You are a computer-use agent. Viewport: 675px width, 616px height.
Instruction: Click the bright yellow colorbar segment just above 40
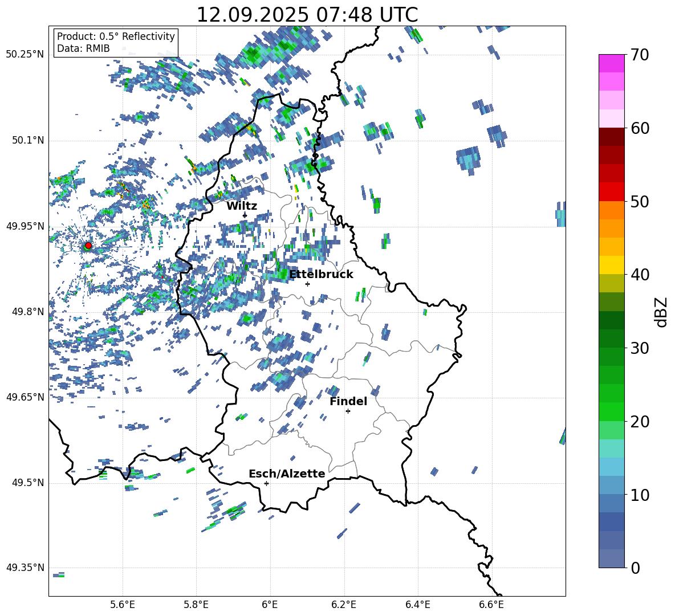tap(612, 265)
